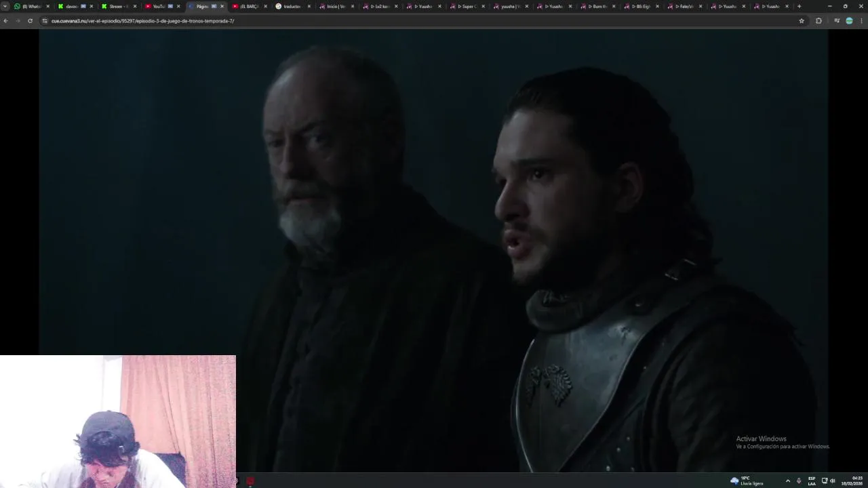
Task: Click the microphone tray icon
Action: (799, 481)
